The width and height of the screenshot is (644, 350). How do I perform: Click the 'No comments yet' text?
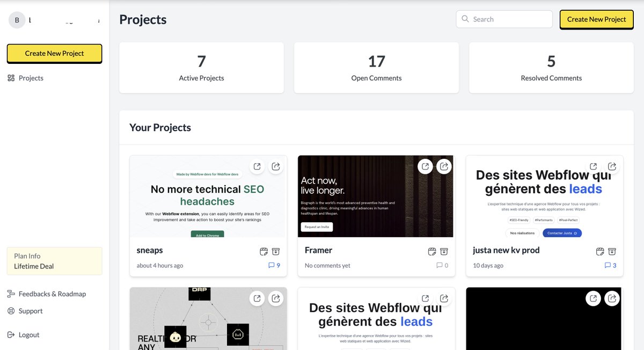[327, 265]
